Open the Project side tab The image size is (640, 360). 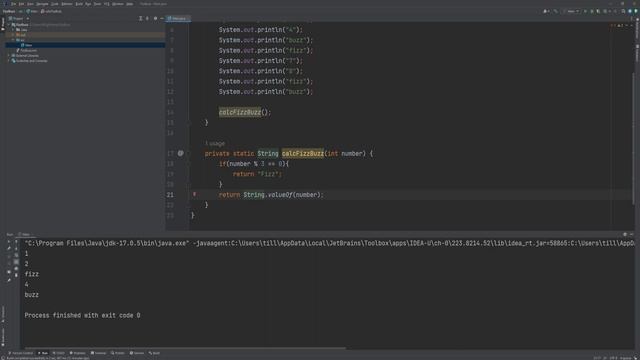(x=2, y=24)
